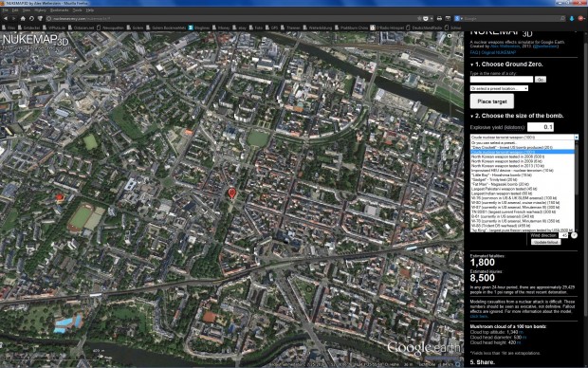Pick Largest Pakistani weapon tested preset
Screen dimensions: 588x368
522,189
